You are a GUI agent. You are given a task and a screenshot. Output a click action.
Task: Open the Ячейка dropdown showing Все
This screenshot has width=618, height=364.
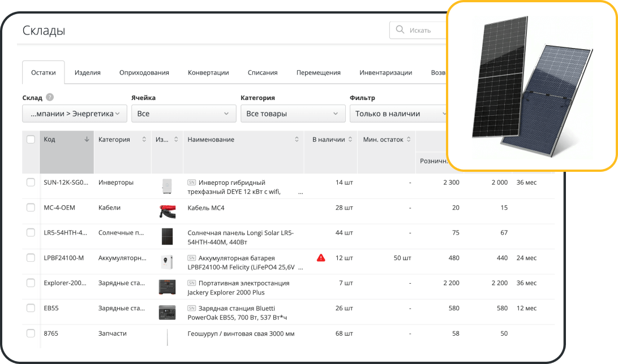click(183, 114)
